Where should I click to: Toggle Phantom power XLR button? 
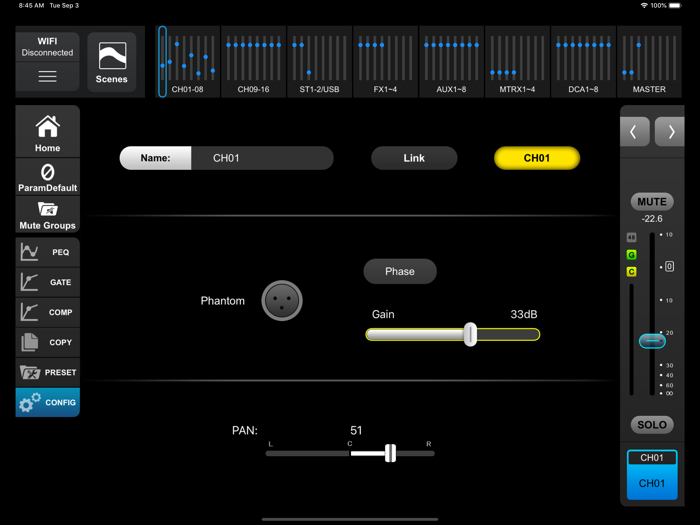tap(282, 301)
